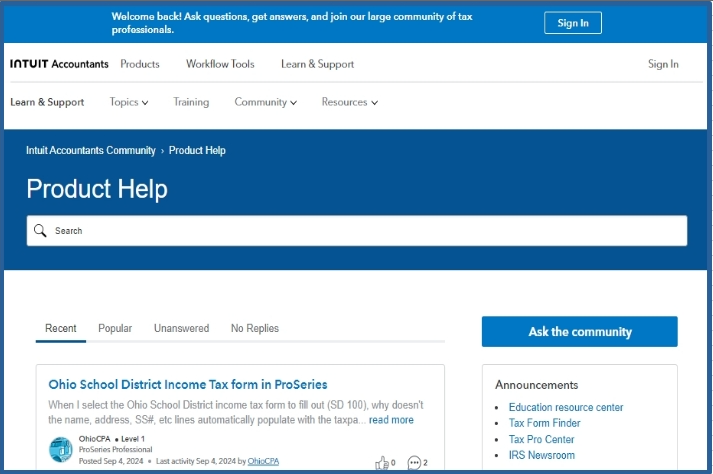Viewport: 713px width, 474px height.
Task: Click the Sign In button in banner
Action: [573, 23]
